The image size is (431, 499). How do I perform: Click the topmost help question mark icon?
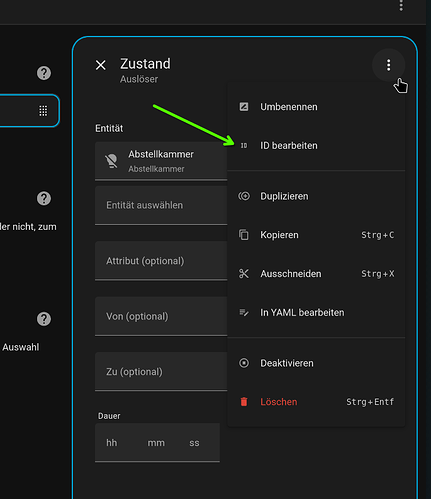click(44, 73)
